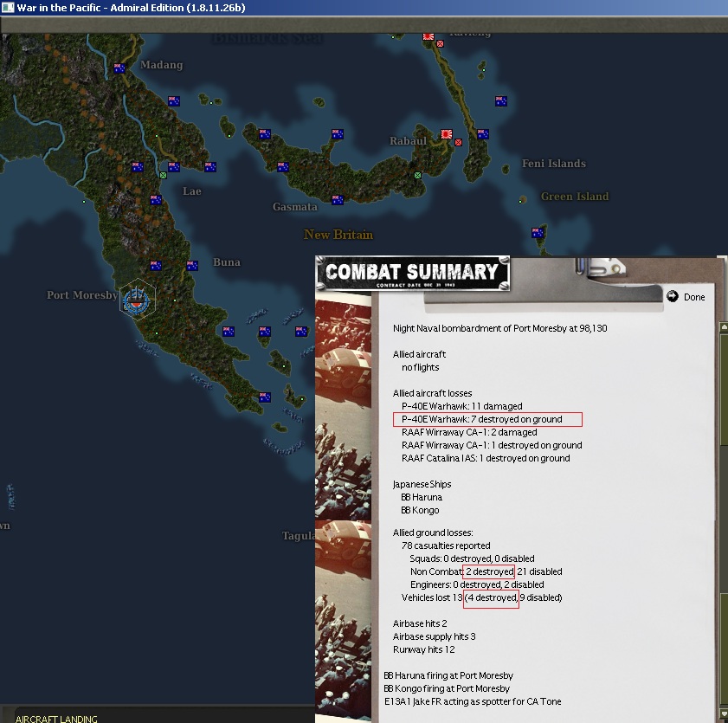Click the green X marker south of Rabaul

pyautogui.click(x=417, y=175)
